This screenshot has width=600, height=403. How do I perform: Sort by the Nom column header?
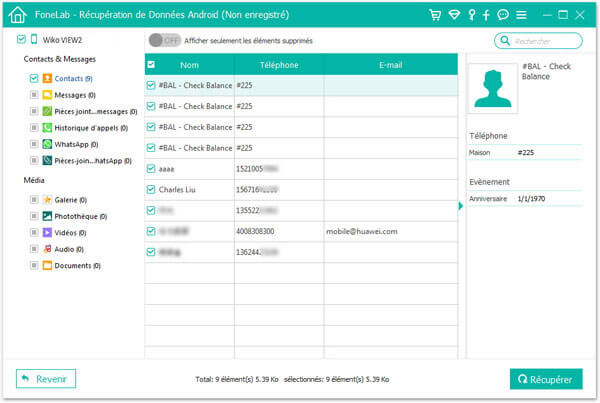click(x=189, y=65)
